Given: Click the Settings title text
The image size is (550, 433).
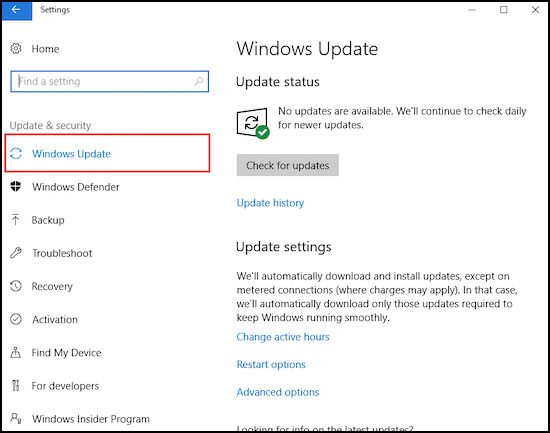Looking at the screenshot, I should pyautogui.click(x=55, y=10).
